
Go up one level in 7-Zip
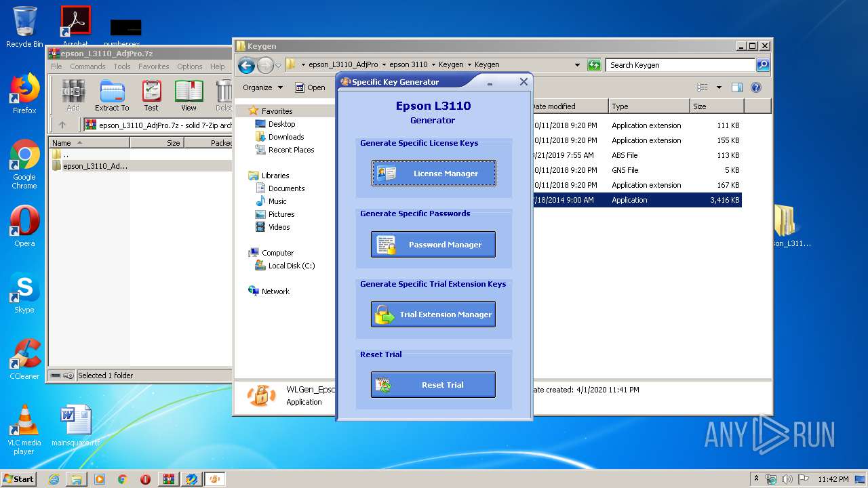pos(62,125)
